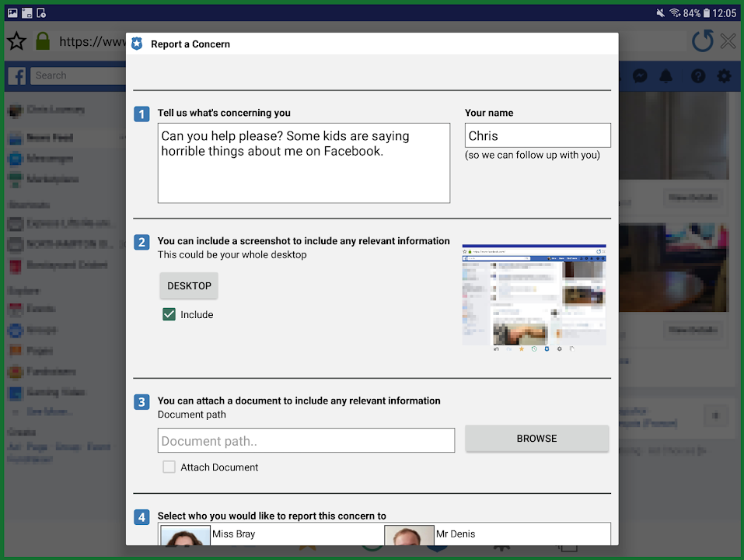Viewport: 744px width, 560px height.
Task: Edit the Your name field
Action: 537,135
